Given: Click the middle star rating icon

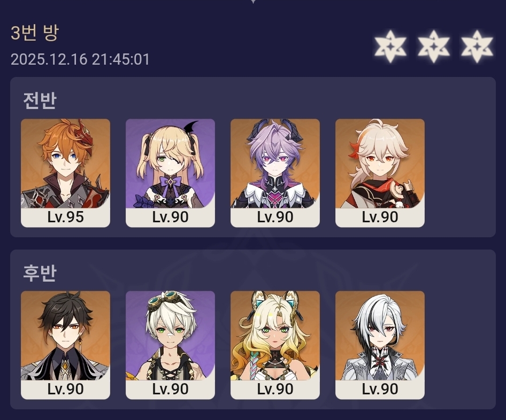Looking at the screenshot, I should [434, 46].
